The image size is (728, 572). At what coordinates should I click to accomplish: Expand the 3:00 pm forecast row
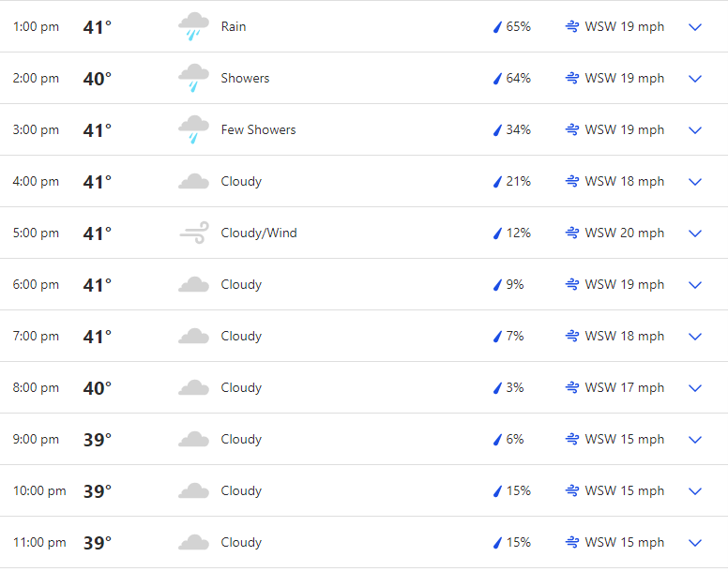[x=695, y=130]
